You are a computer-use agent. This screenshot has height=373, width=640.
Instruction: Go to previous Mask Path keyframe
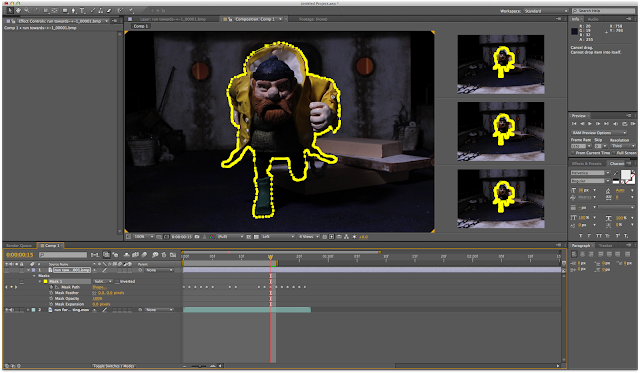(6, 287)
